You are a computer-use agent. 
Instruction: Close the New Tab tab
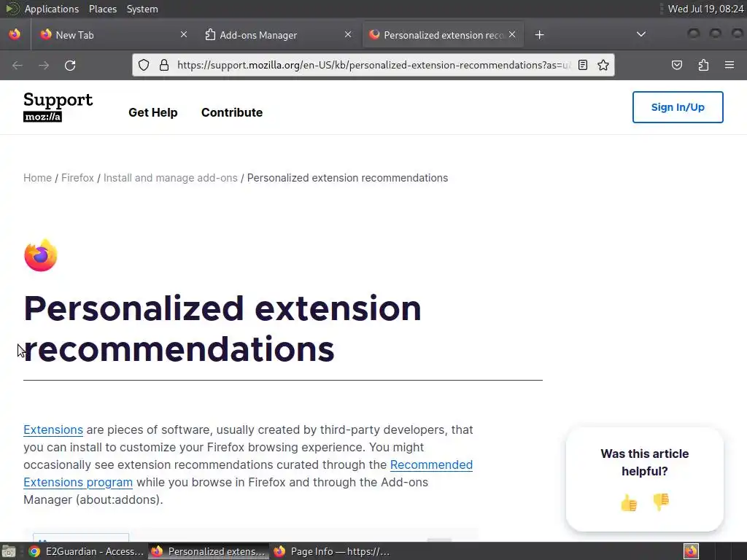pos(183,35)
